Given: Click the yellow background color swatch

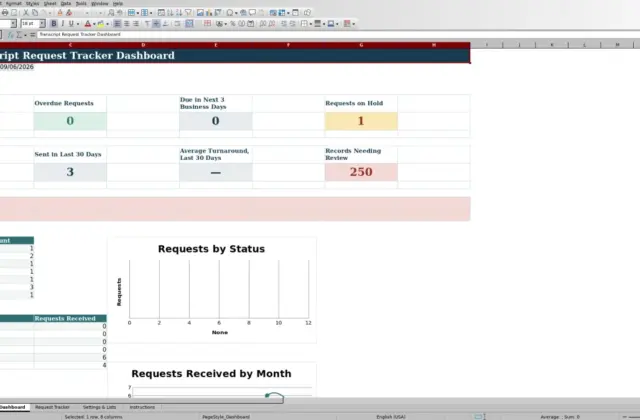Looking at the screenshot, I should click(100, 23).
